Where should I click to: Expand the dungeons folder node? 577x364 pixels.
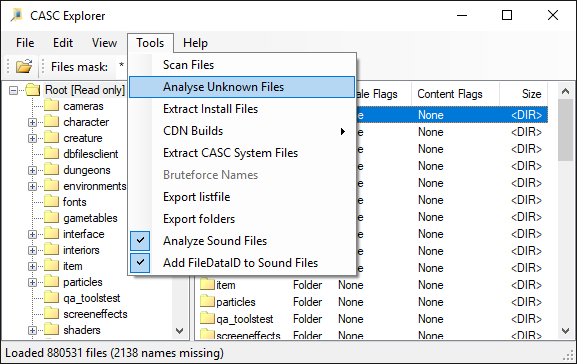(32, 170)
